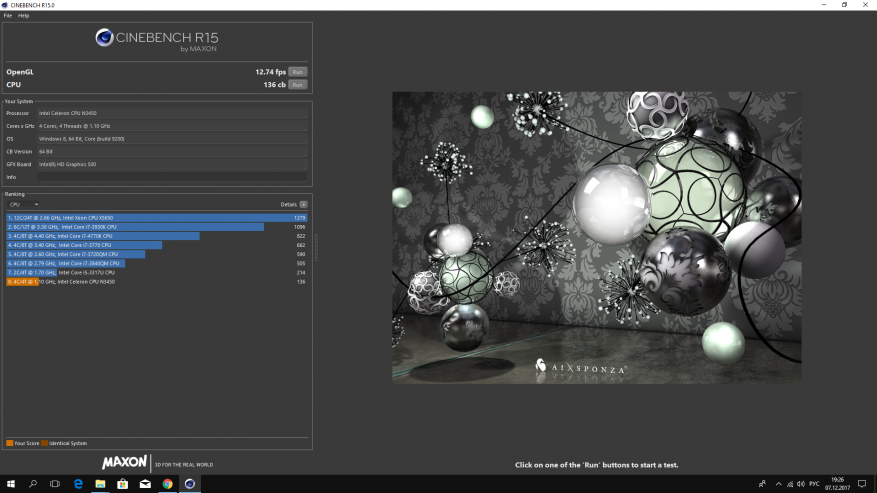Expand ranking Details with arrow button

coord(303,204)
